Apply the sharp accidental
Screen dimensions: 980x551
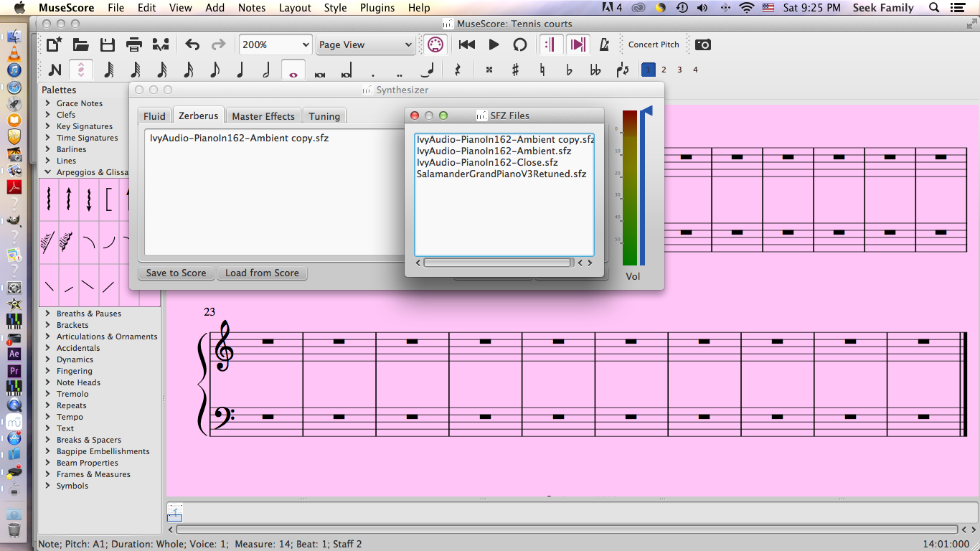click(515, 70)
